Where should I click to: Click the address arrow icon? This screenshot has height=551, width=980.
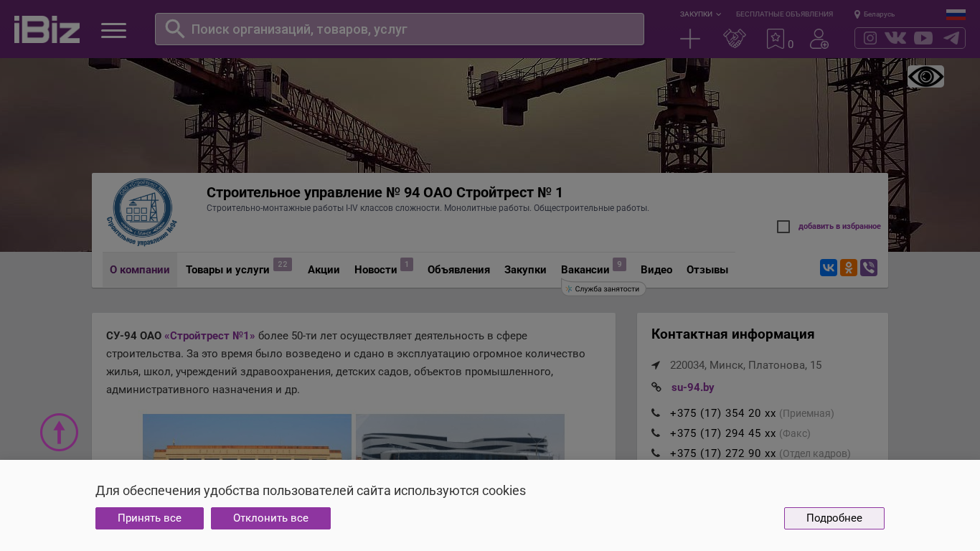(656, 365)
